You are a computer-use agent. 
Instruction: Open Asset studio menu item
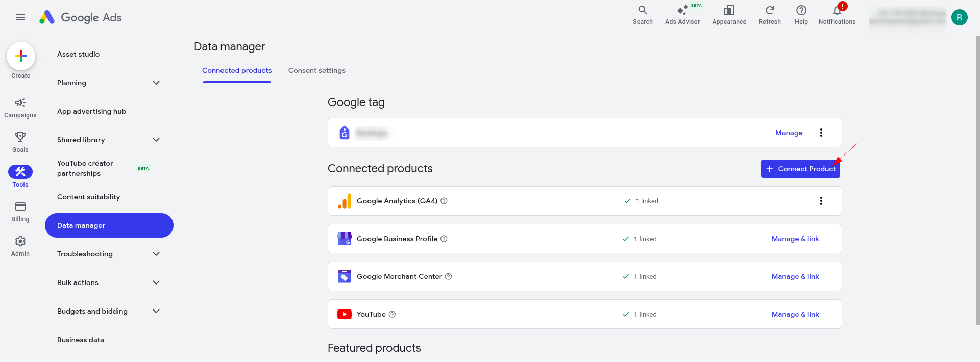click(79, 54)
